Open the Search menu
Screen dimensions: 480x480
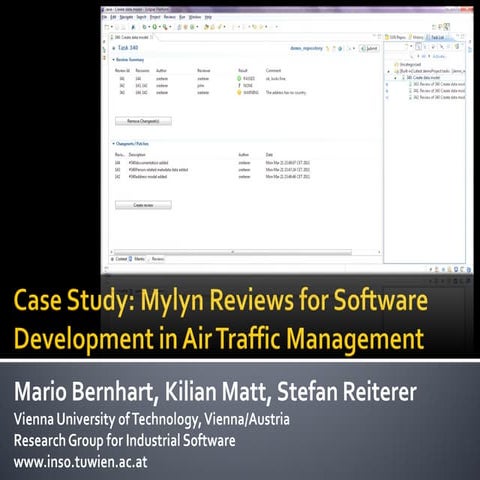tap(141, 17)
